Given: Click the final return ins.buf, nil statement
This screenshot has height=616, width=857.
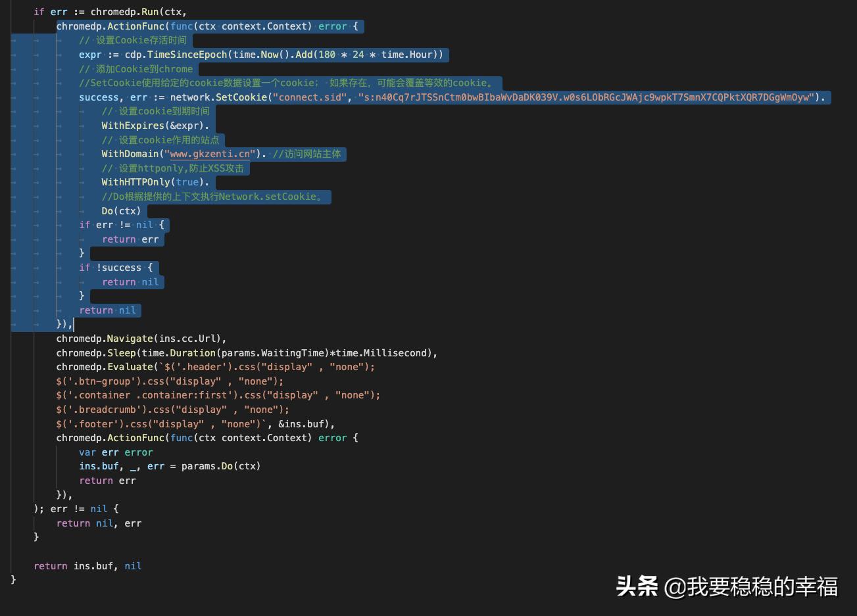Looking at the screenshot, I should click(86, 566).
